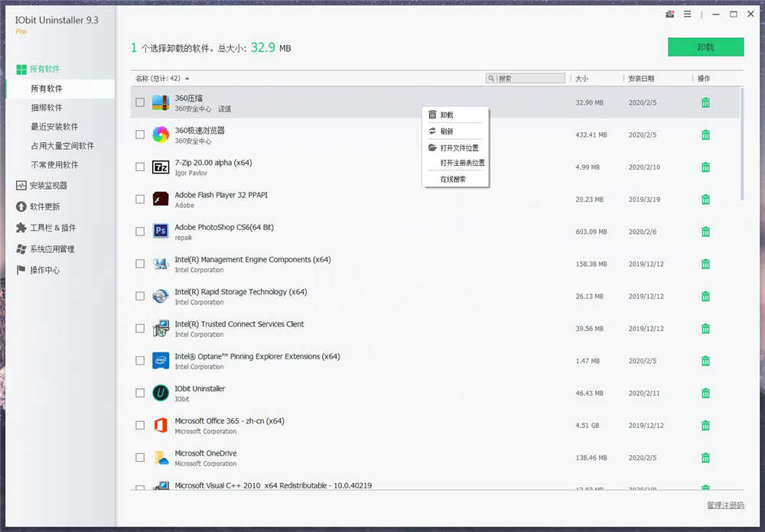Tick the checkbox for Adobe Flash Player 32 PPAPI
765x532 pixels.
(x=140, y=199)
